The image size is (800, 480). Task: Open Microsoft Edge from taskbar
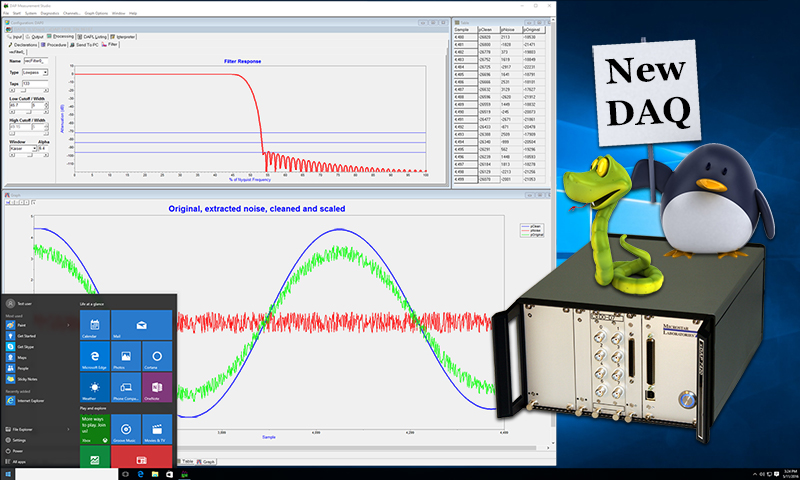point(141,474)
